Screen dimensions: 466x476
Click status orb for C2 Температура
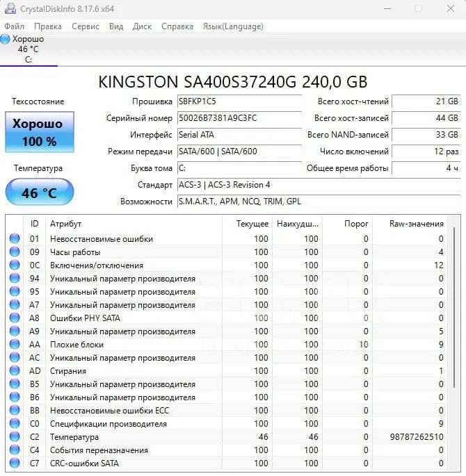15,437
